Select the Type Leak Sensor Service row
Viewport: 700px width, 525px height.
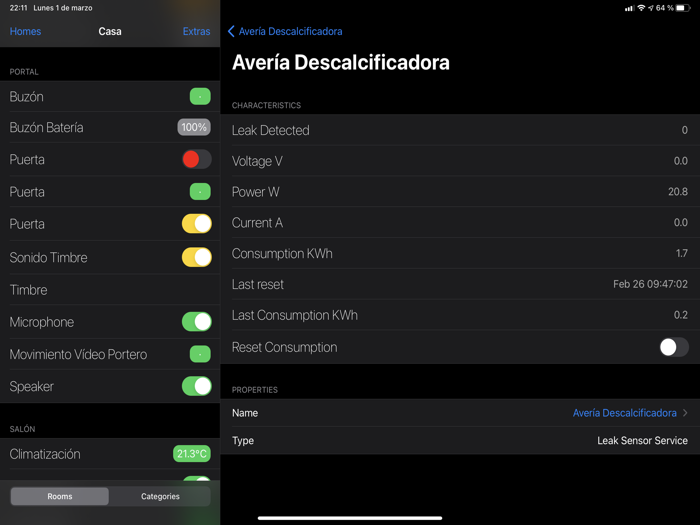460,441
